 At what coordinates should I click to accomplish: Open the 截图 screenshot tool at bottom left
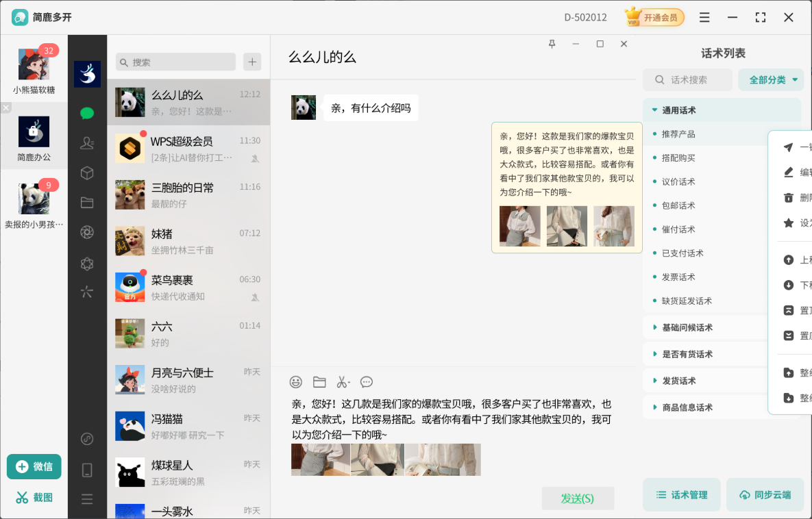tap(33, 497)
